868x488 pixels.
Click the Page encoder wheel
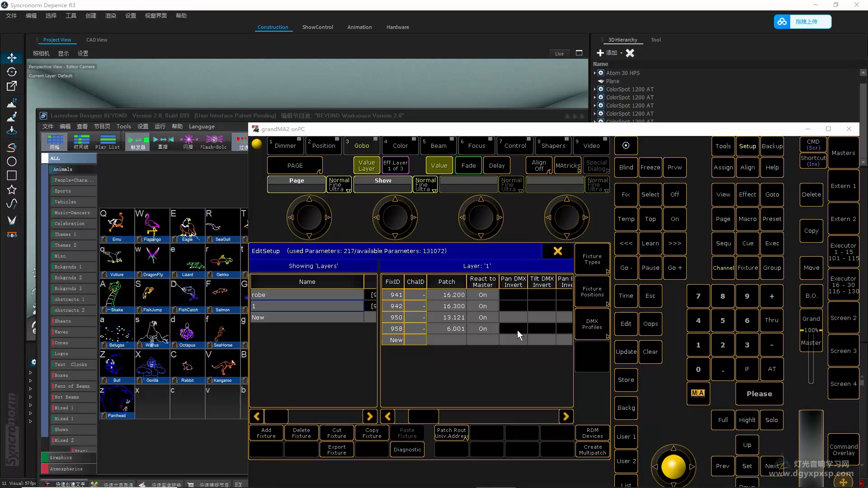click(309, 217)
